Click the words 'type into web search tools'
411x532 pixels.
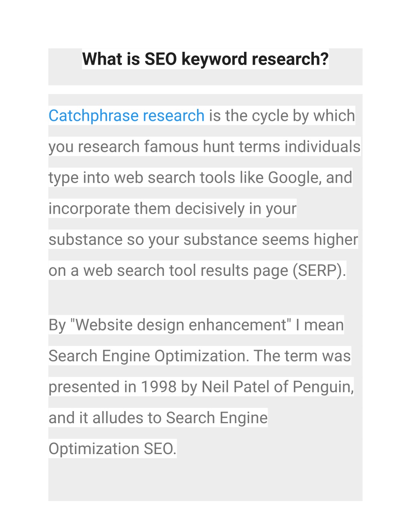pyautogui.click(x=142, y=177)
